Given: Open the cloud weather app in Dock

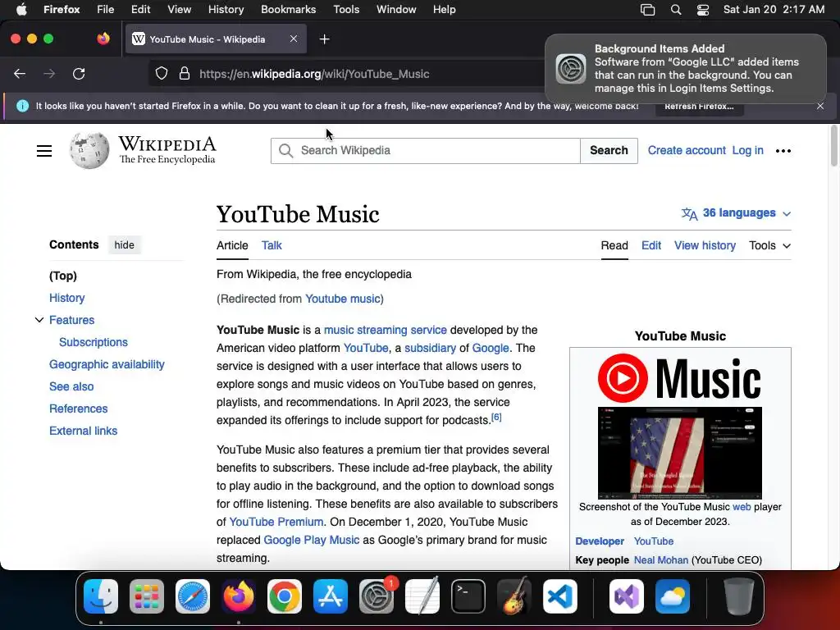Looking at the screenshot, I should [673, 596].
